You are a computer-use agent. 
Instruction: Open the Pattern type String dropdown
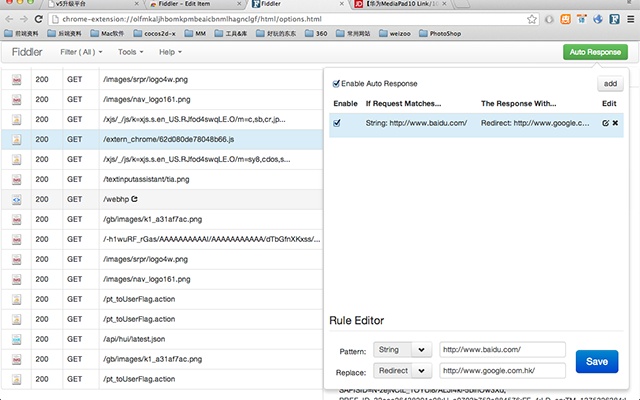click(x=402, y=350)
